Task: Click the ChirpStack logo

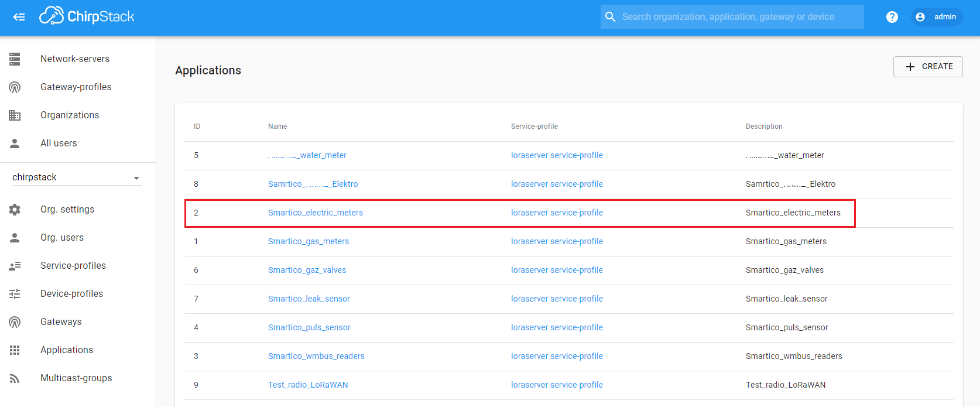Action: (87, 16)
